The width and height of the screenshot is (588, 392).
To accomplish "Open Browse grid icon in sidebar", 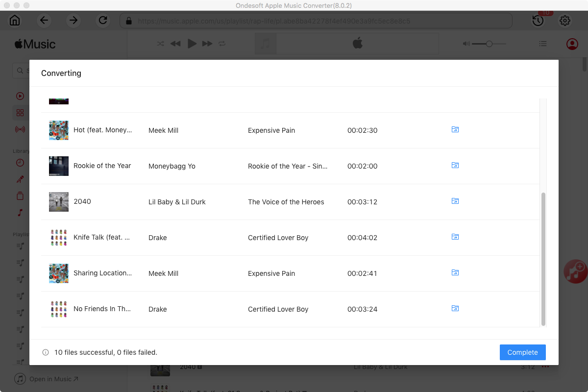I will [20, 113].
